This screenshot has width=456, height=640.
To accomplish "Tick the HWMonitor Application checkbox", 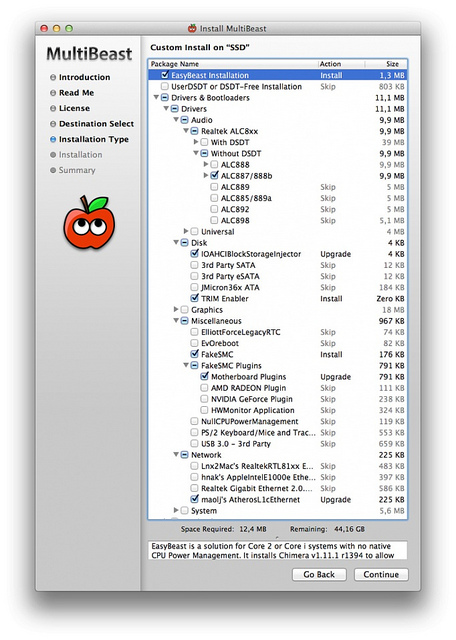I will (204, 410).
